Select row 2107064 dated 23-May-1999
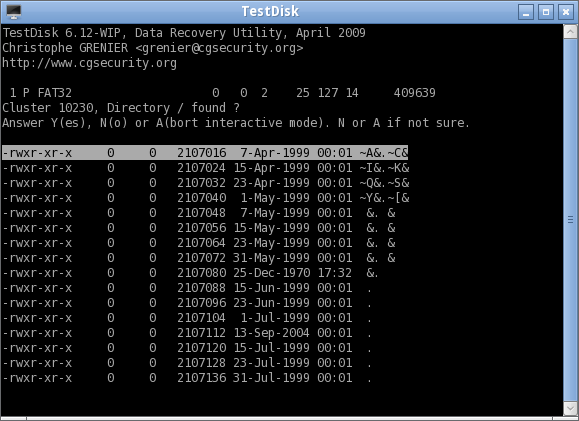The image size is (579, 421). tap(199, 243)
